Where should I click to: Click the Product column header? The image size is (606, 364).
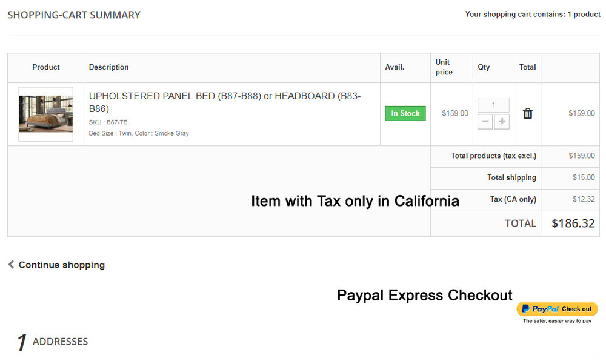pyautogui.click(x=46, y=67)
